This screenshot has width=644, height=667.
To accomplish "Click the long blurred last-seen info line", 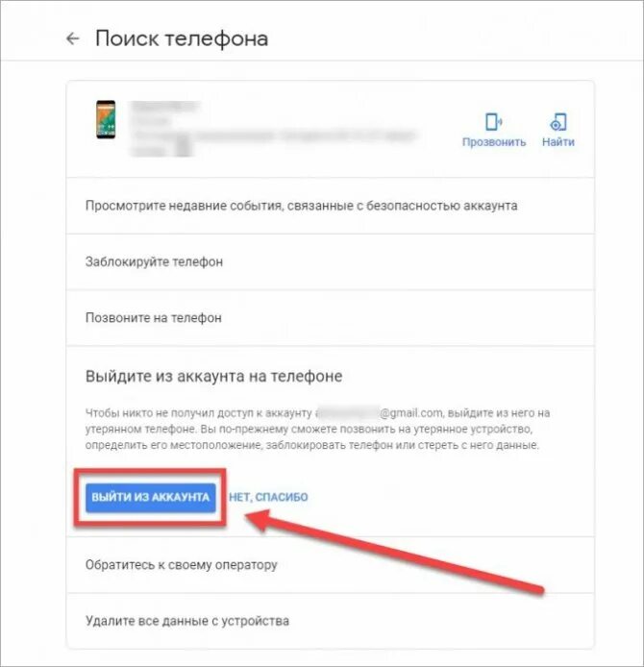I will pos(274,136).
